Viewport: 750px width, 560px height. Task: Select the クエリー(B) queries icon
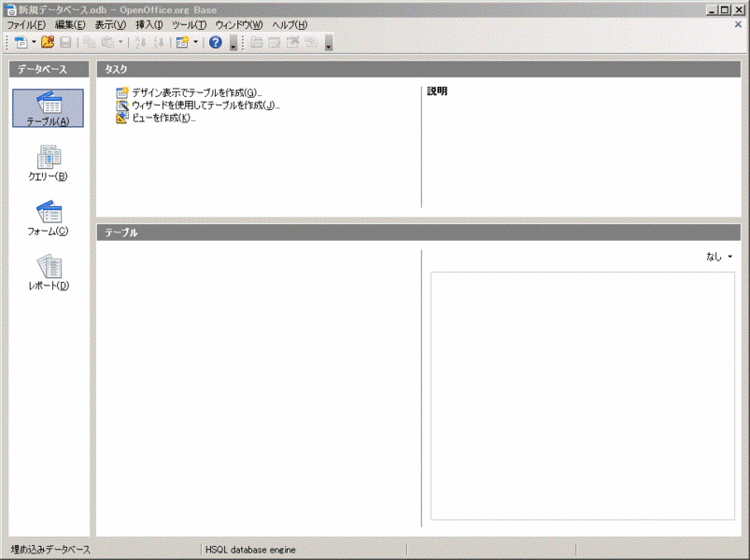click(x=48, y=163)
